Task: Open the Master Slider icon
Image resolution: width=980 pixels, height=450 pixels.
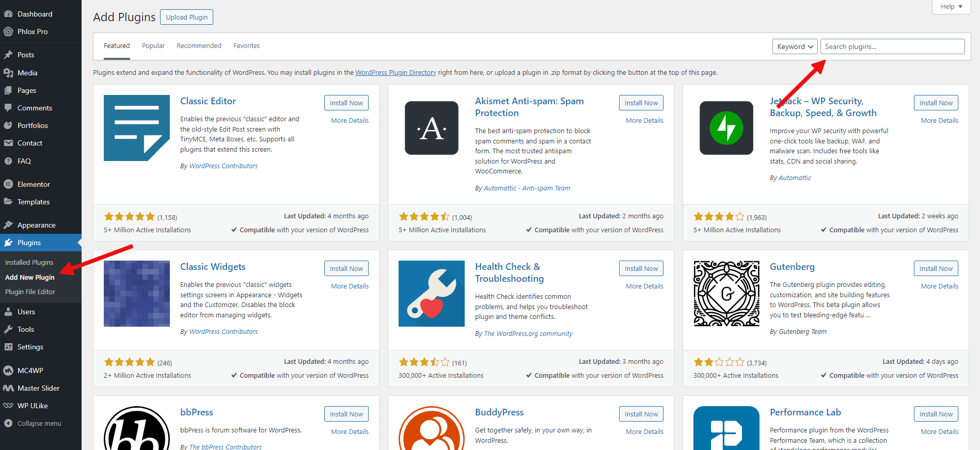Action: point(8,388)
